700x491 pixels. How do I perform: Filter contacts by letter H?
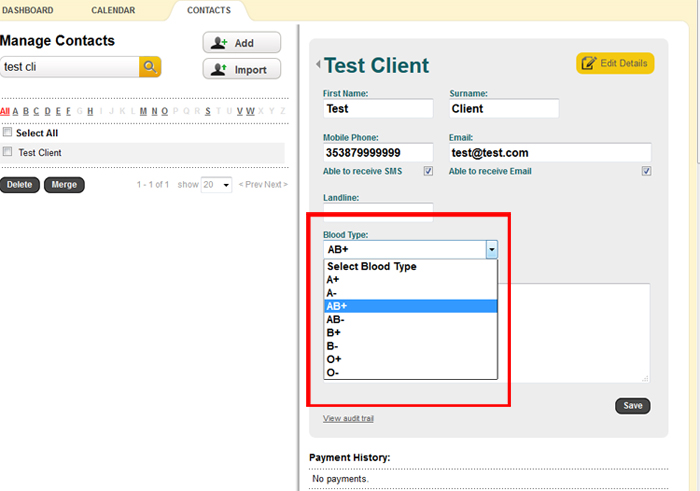click(x=90, y=111)
